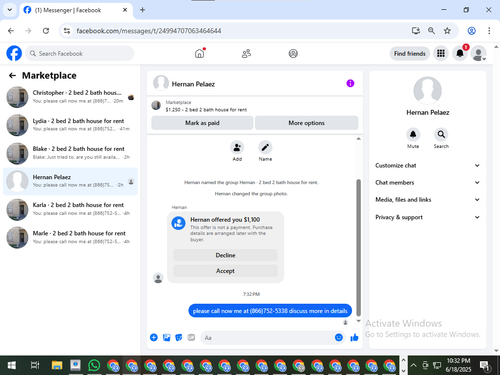Open Chrome profile icon in toolbar
The width and height of the screenshot is (500, 375).
[471, 31]
